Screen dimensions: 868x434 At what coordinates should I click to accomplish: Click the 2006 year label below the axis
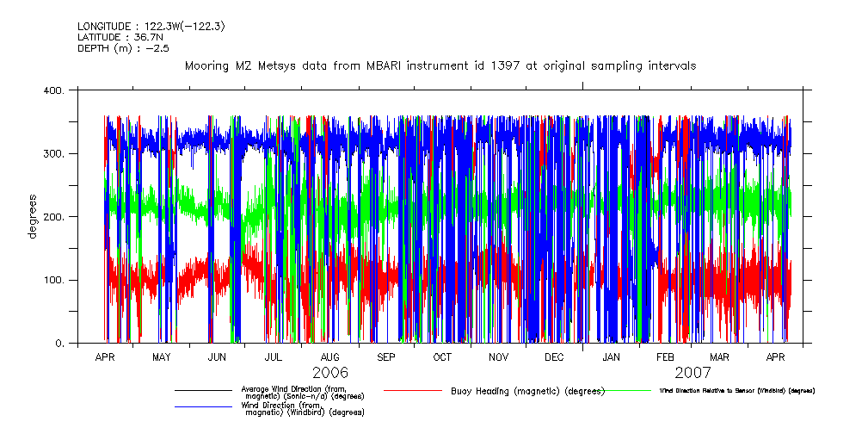tap(330, 373)
